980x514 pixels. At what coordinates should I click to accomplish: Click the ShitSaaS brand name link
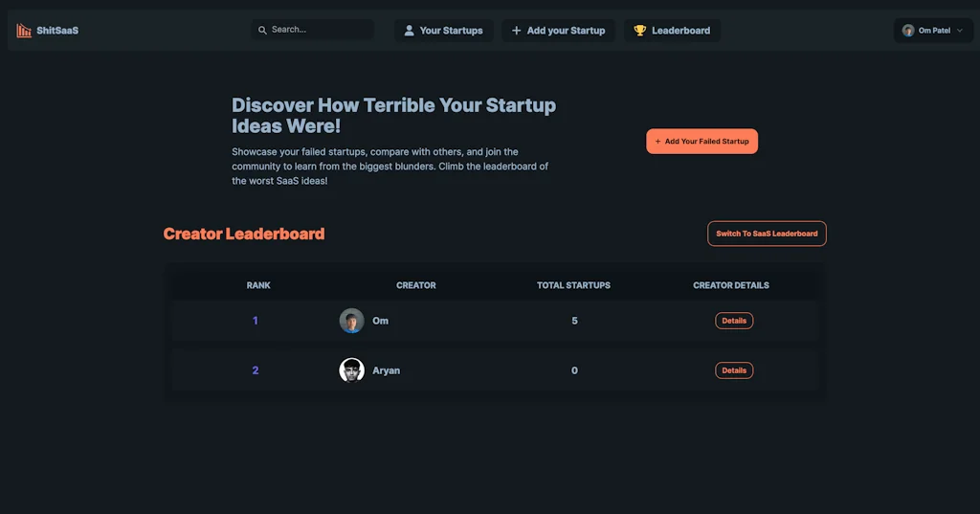[x=57, y=31]
